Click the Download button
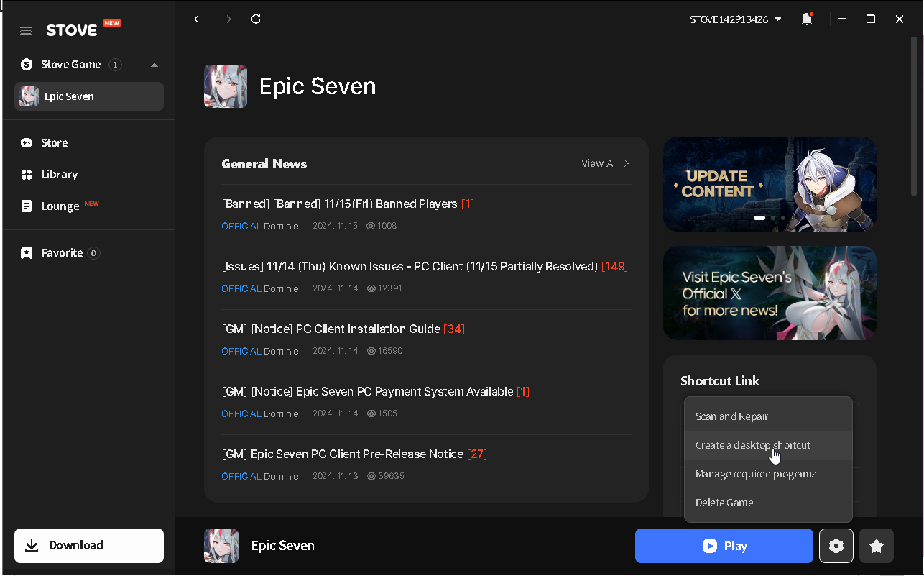This screenshot has width=924, height=576. click(x=89, y=546)
